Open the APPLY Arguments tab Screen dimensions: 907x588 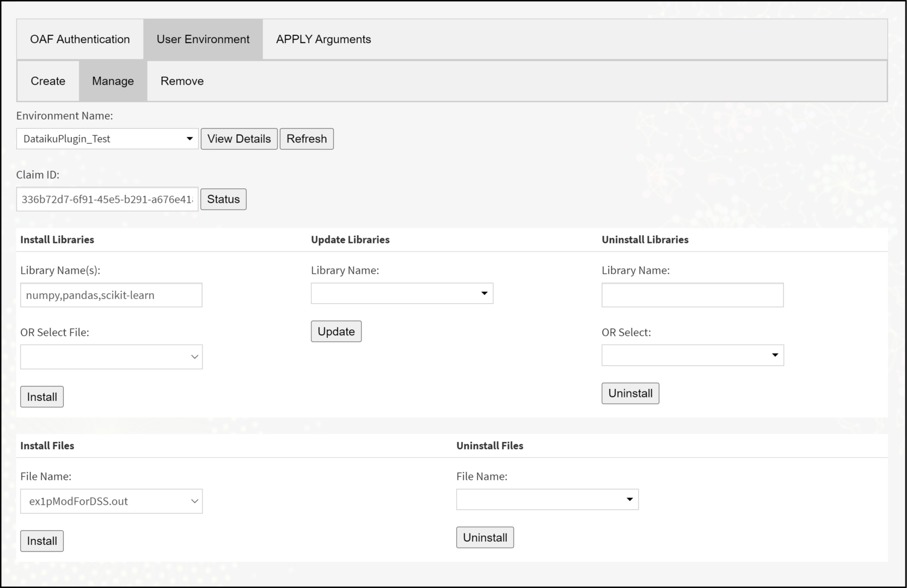tap(323, 39)
